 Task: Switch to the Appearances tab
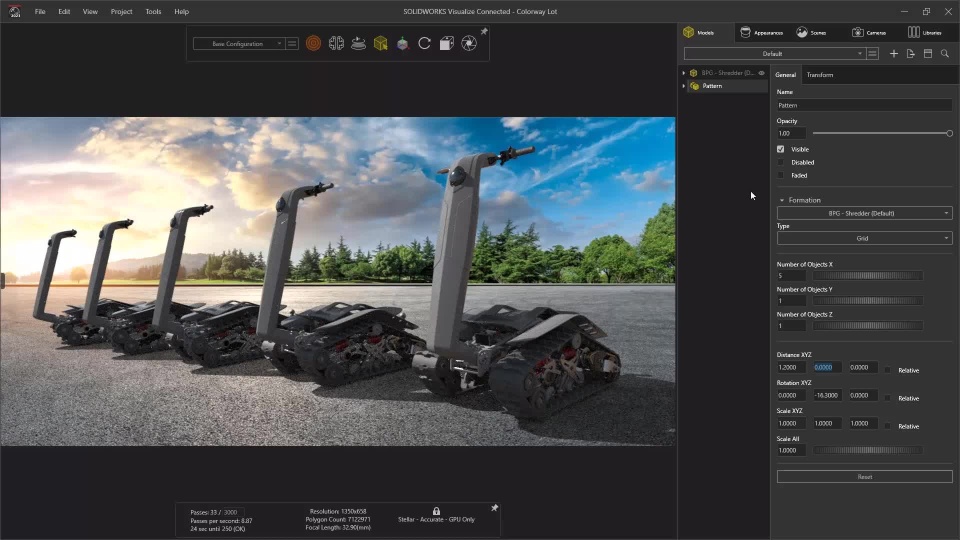(761, 33)
